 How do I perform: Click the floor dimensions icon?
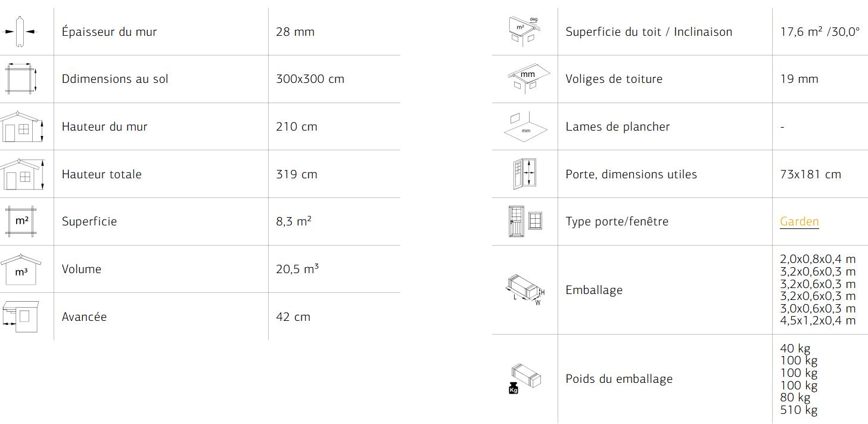point(21,79)
